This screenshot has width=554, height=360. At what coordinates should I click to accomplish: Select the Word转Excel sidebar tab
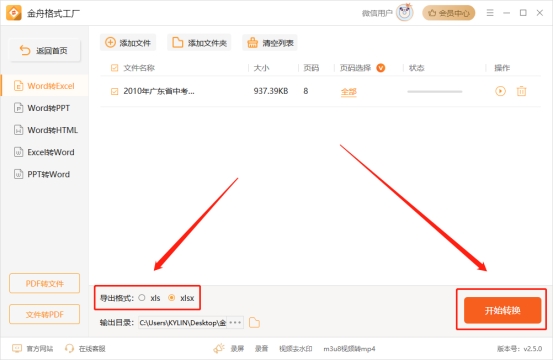pos(45,86)
